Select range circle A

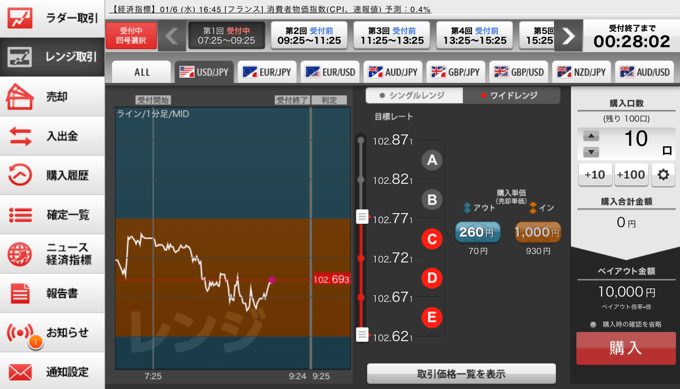432,160
